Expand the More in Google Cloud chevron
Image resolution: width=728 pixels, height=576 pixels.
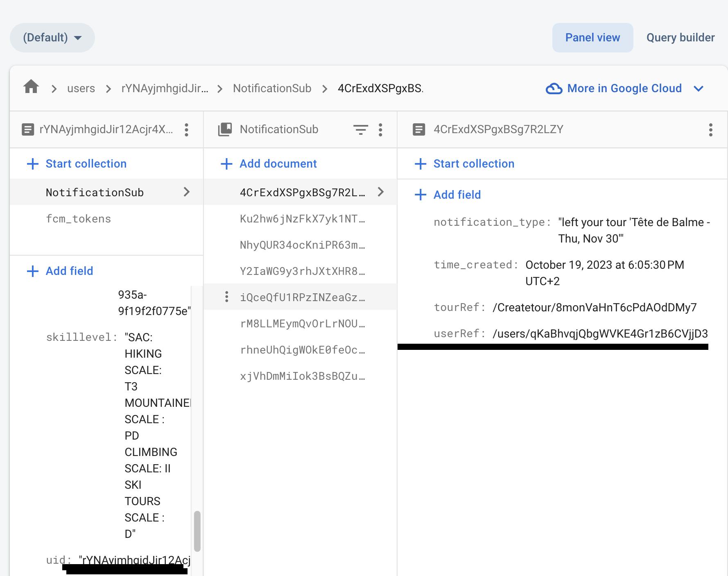[699, 88]
